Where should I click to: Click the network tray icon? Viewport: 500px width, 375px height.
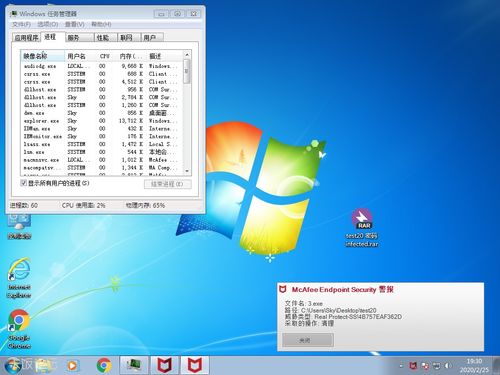[x=437, y=366]
